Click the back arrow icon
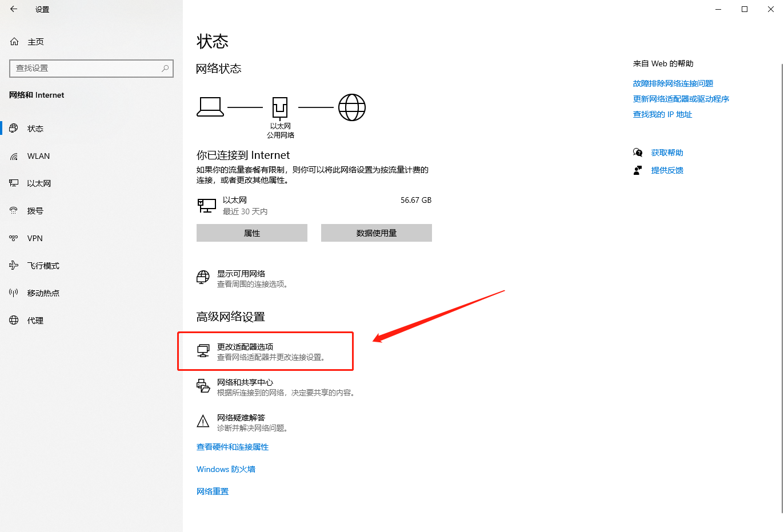 [14, 9]
